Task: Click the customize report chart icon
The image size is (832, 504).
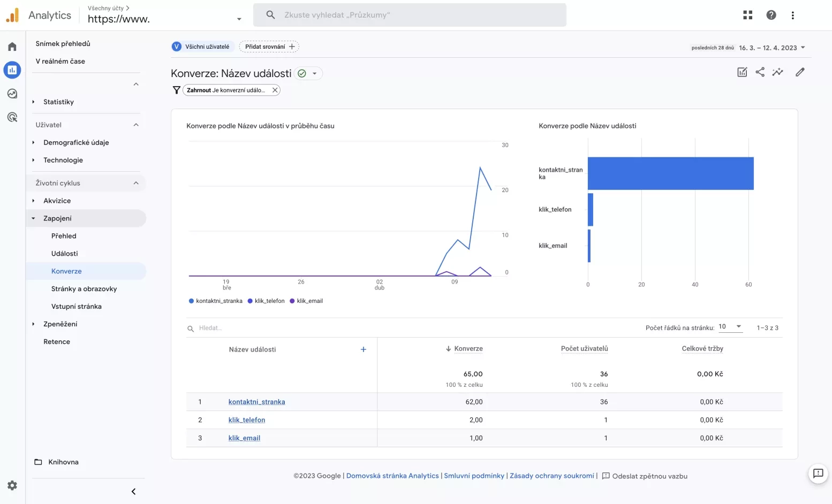Action: click(742, 72)
